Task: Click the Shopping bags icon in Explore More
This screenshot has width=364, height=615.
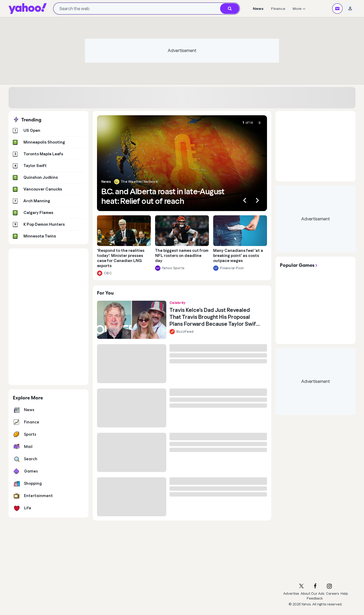Action: click(x=17, y=483)
